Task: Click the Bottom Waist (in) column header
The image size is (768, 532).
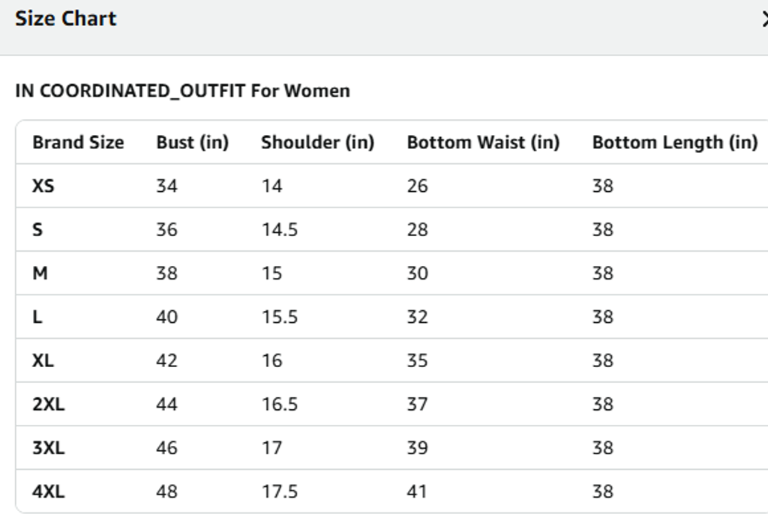Action: click(x=483, y=142)
